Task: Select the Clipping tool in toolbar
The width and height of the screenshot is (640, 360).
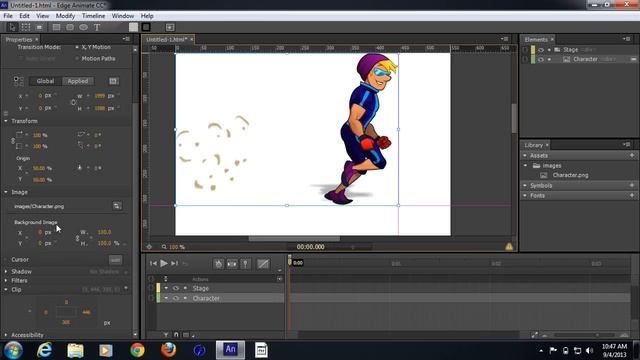Action: [x=39, y=27]
